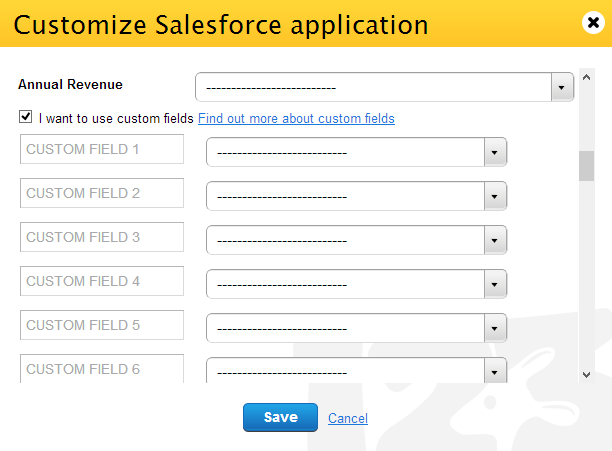Select the Custom Field 3 name field
The image size is (612, 451).
pyautogui.click(x=102, y=237)
